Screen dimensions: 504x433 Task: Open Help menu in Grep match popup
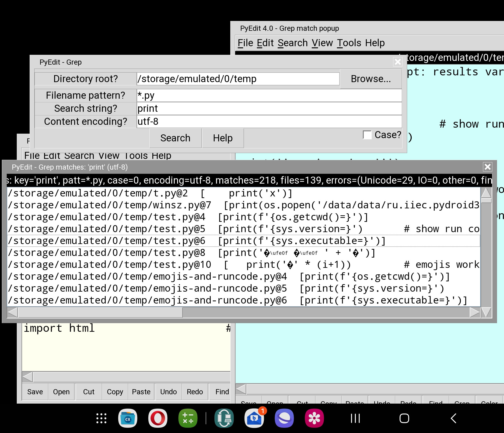375,43
